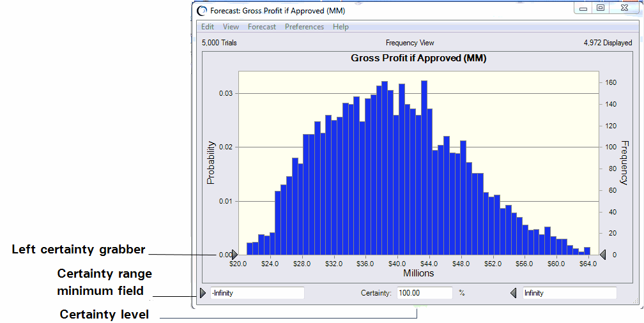Click the Frequency axis label on right
The height and width of the screenshot is (323, 644).
[624, 163]
